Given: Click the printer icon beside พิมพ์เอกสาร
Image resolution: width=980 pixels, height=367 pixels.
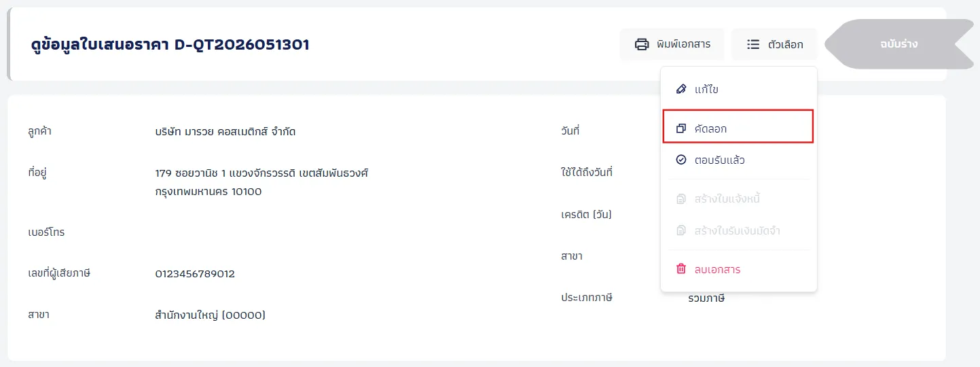Looking at the screenshot, I should (641, 44).
